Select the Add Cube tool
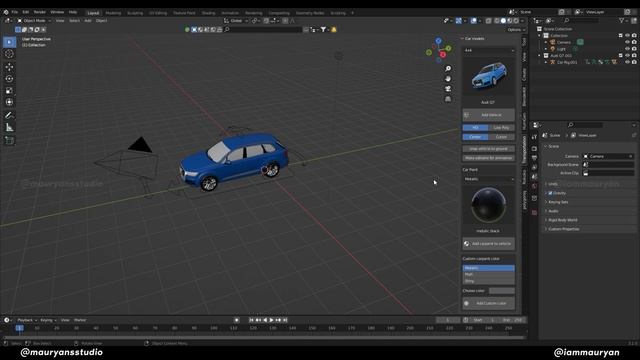Image resolution: width=640 pixels, height=360 pixels. click(9, 140)
